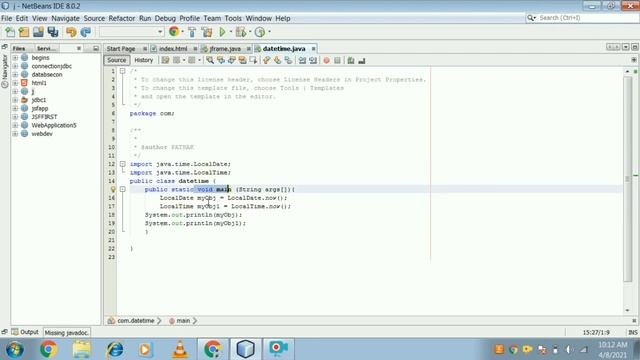Open the Source menu in menu bar
640x360 pixels.
[94, 18]
